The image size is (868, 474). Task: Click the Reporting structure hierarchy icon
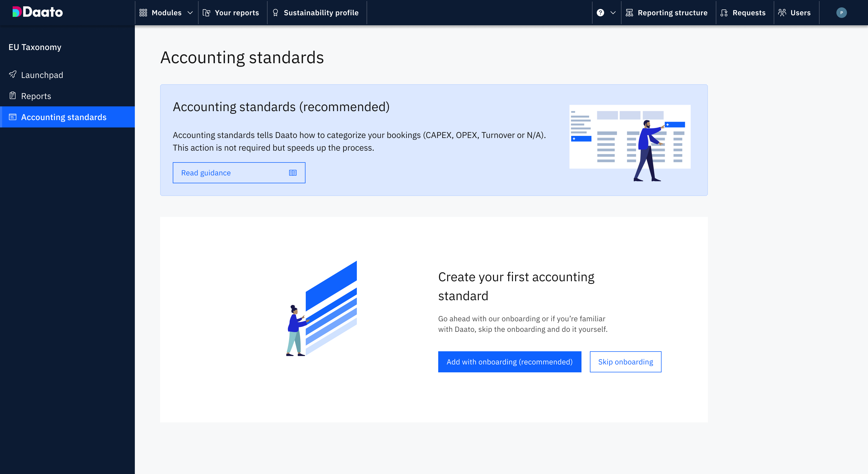point(629,13)
